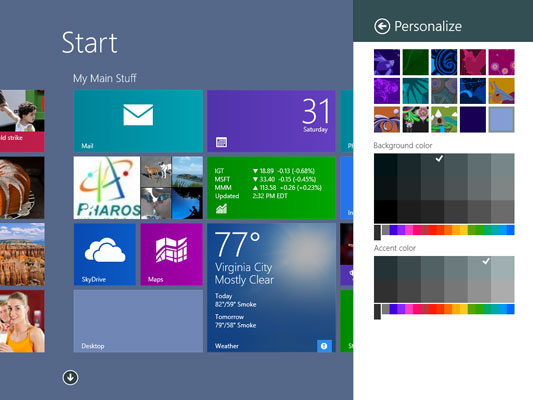The height and width of the screenshot is (400, 533).
Task: Choose the teal leaf background pattern
Action: (x=415, y=91)
